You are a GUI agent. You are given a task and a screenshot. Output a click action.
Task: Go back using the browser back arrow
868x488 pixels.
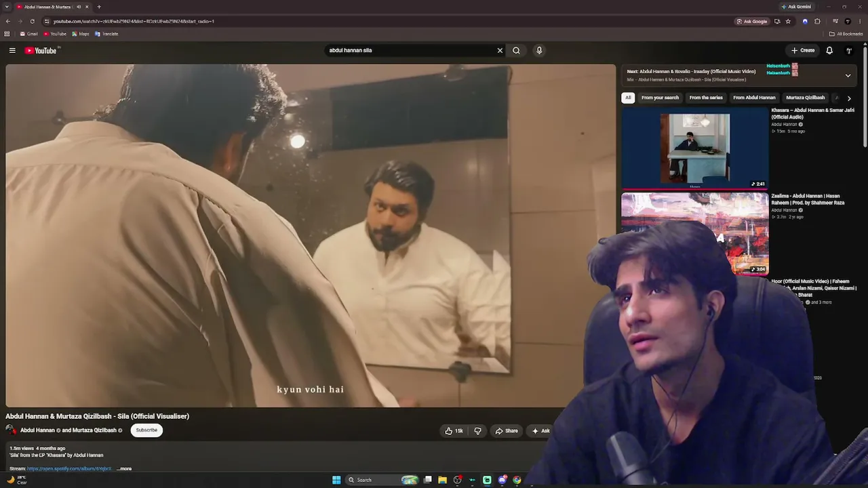coord(7,21)
